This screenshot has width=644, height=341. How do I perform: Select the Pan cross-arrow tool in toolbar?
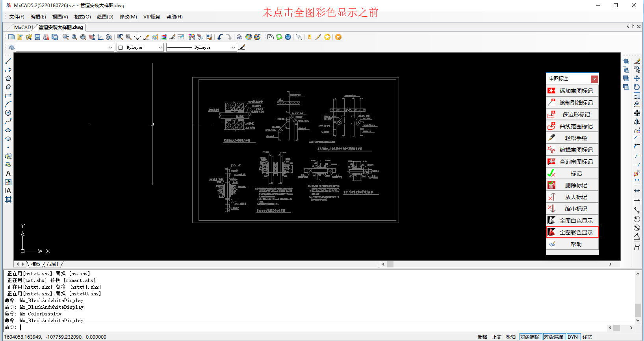click(x=137, y=37)
